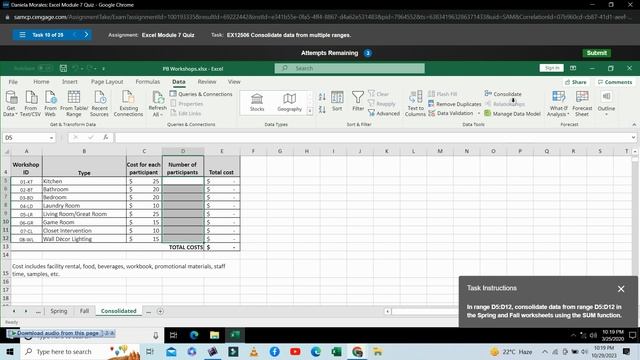The height and width of the screenshot is (360, 640).
Task: Expand the Name Box dropdown
Action: tap(51, 138)
